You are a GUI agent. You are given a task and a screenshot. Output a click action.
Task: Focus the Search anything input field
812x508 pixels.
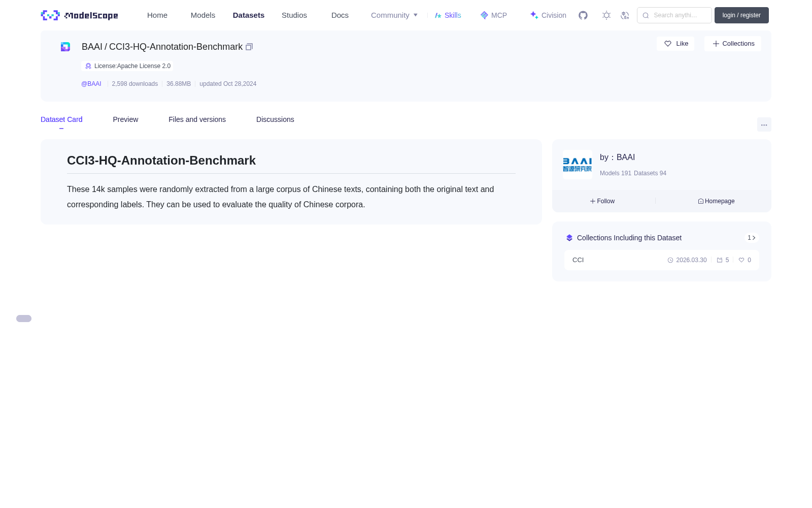(674, 15)
